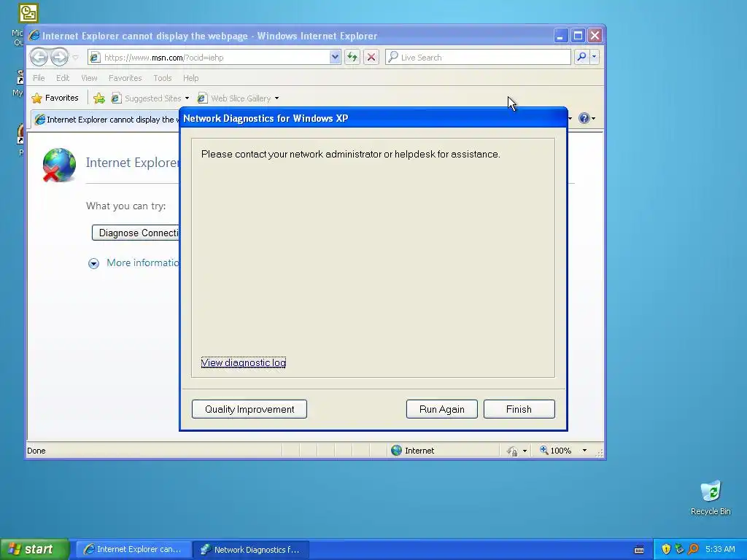747x560 pixels.
Task: Click inside the Live Search box
Action: [478, 57]
